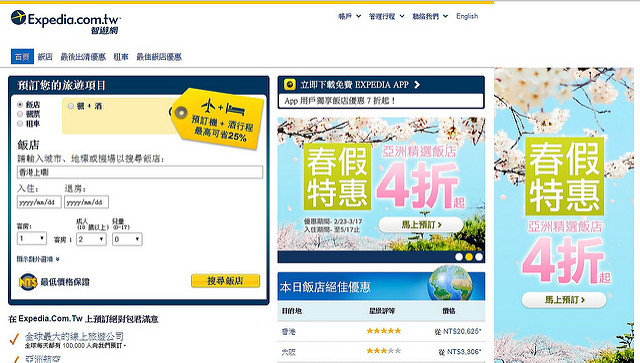Open the children count dropdown
The image size is (640, 363).
(127, 239)
